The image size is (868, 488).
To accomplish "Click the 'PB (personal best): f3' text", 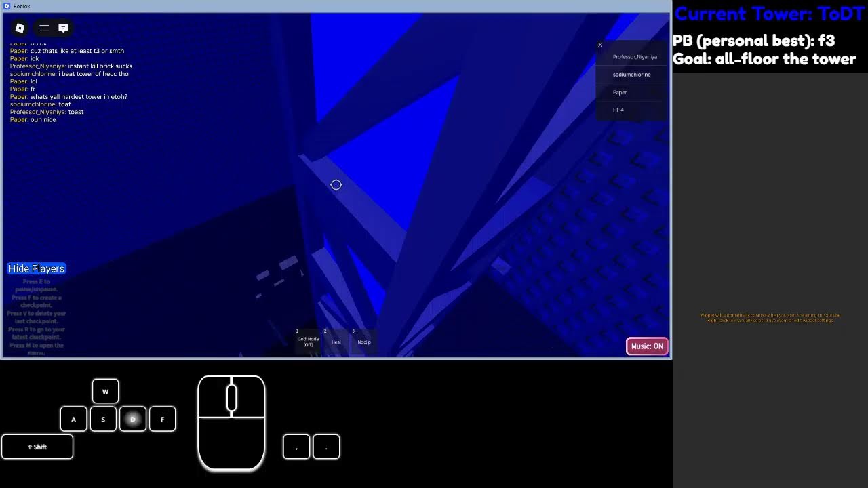I will point(753,41).
